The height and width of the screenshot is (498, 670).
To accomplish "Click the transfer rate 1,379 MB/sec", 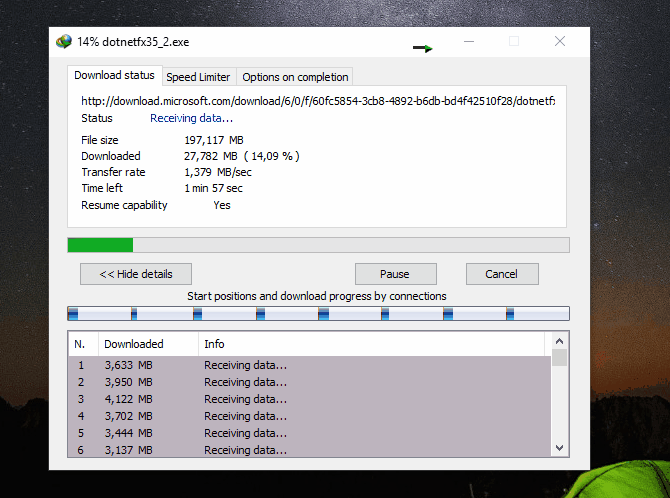I will [218, 172].
